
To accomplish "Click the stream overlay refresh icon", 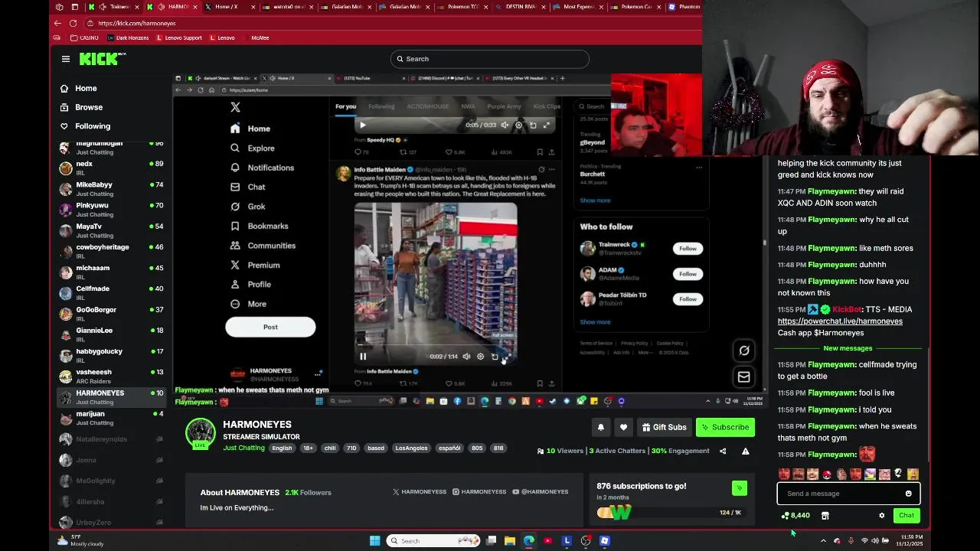I will (743, 350).
